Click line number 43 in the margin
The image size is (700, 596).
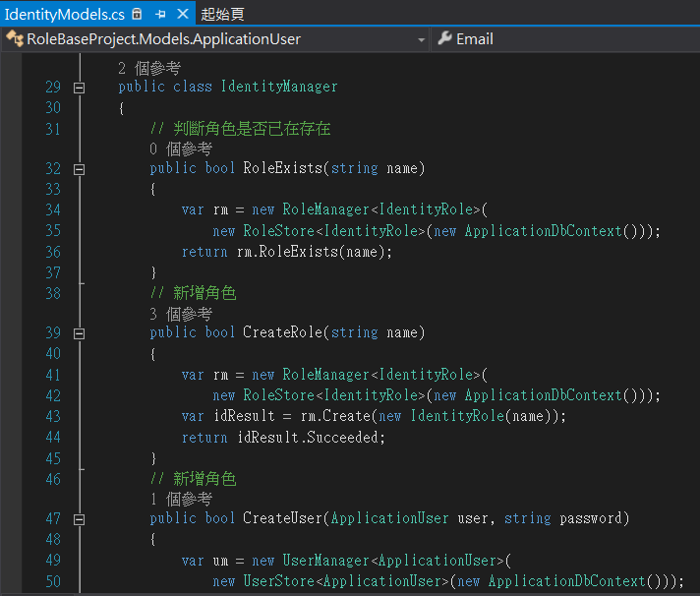click(53, 416)
